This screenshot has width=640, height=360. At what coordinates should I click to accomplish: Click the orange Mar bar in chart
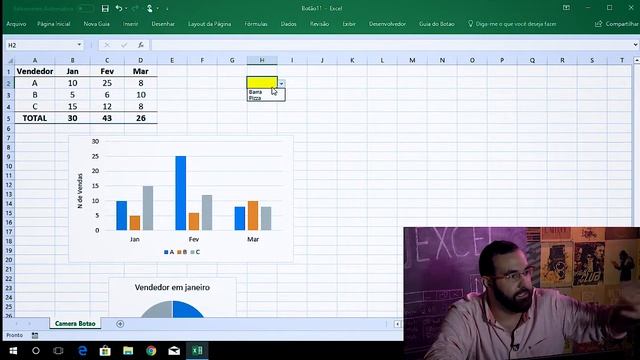tap(253, 216)
